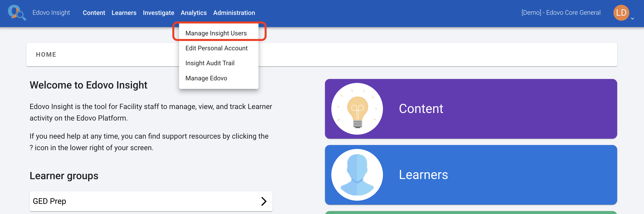The height and width of the screenshot is (214, 644).
Task: Click the [Demo] - Edovo Core General label
Action: (x=561, y=13)
